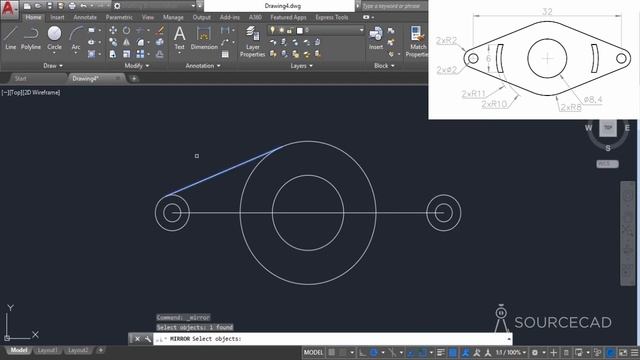Select the Line tool

[10, 38]
